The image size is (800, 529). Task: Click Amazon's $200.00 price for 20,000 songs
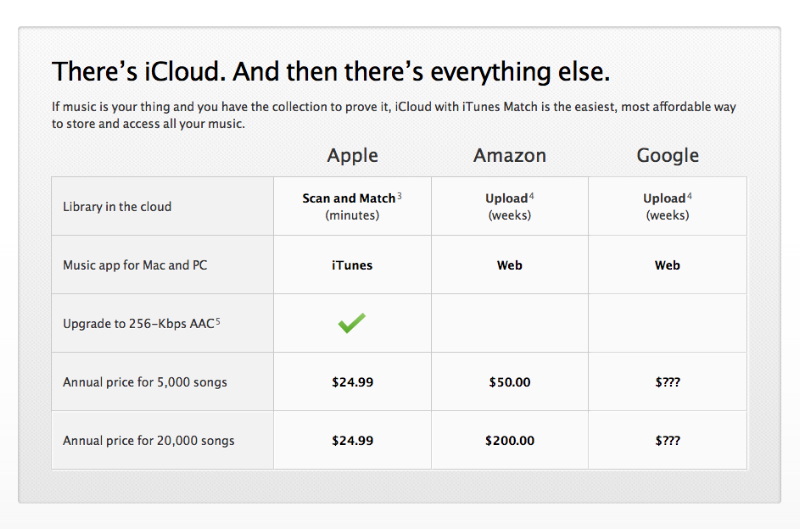click(509, 440)
